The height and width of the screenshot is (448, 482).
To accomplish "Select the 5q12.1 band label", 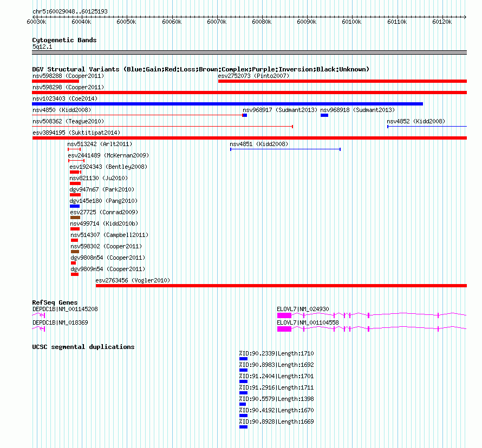I will tap(42, 47).
